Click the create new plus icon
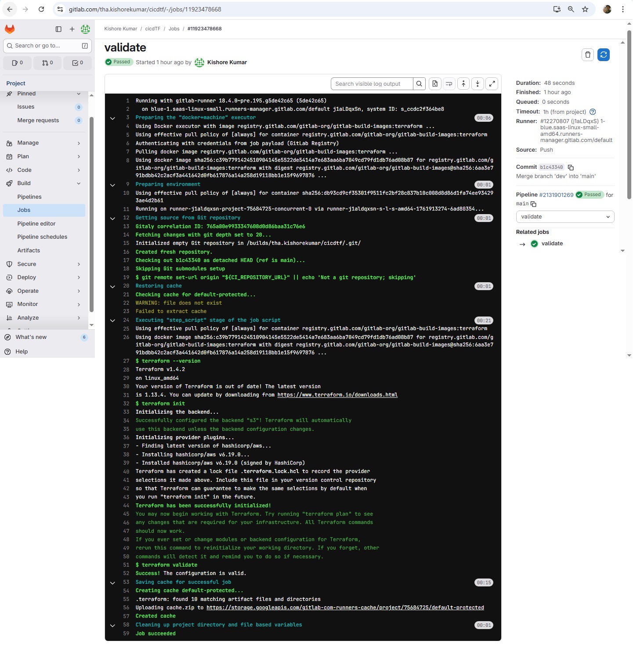The image size is (644, 655). (x=72, y=29)
